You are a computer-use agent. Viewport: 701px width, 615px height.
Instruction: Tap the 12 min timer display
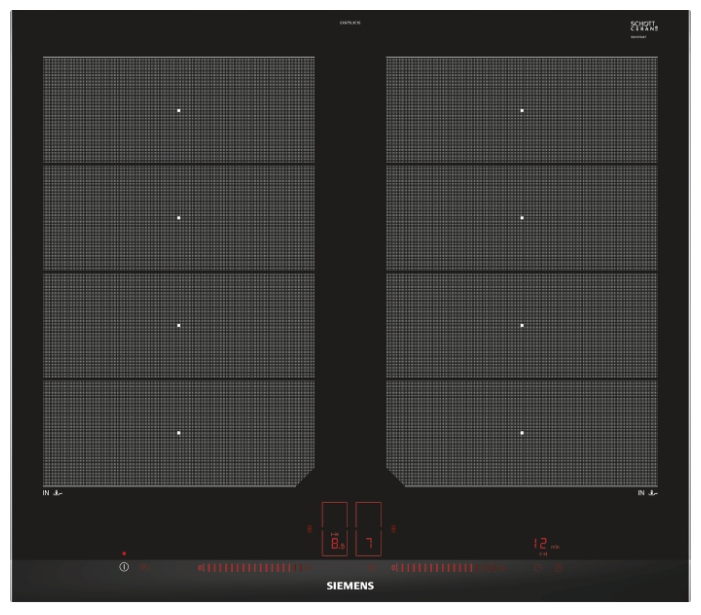click(x=543, y=545)
